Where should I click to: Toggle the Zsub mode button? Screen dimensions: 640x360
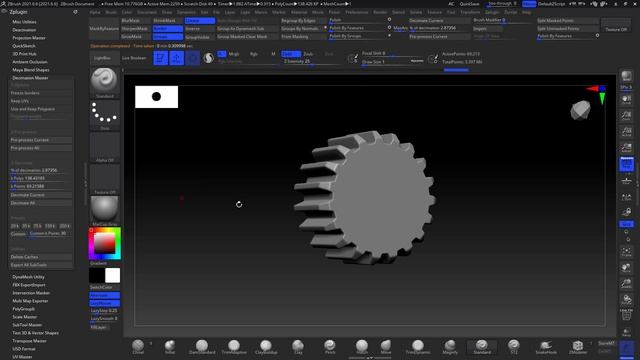click(309, 54)
